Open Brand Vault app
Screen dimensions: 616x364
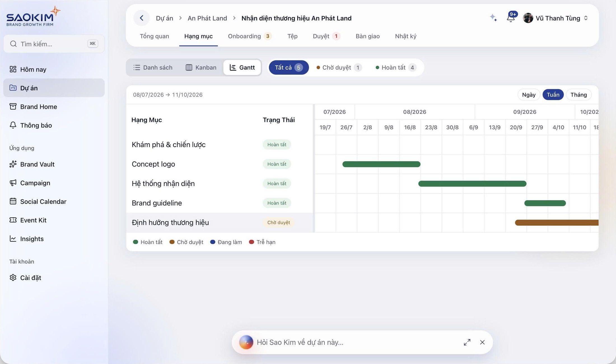(54, 164)
